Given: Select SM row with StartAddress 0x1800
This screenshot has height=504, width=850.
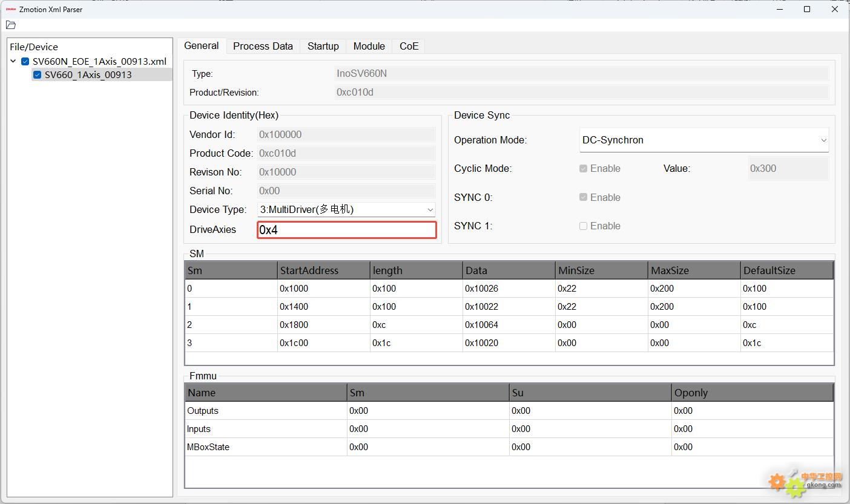Looking at the screenshot, I should pyautogui.click(x=323, y=325).
